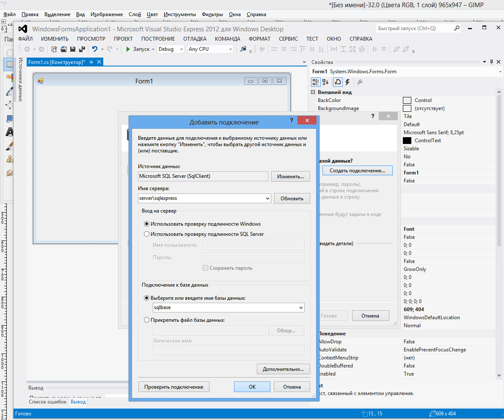Switch Properties to Alphabetical sort icon
This screenshot has height=420, width=504.
(x=325, y=82)
